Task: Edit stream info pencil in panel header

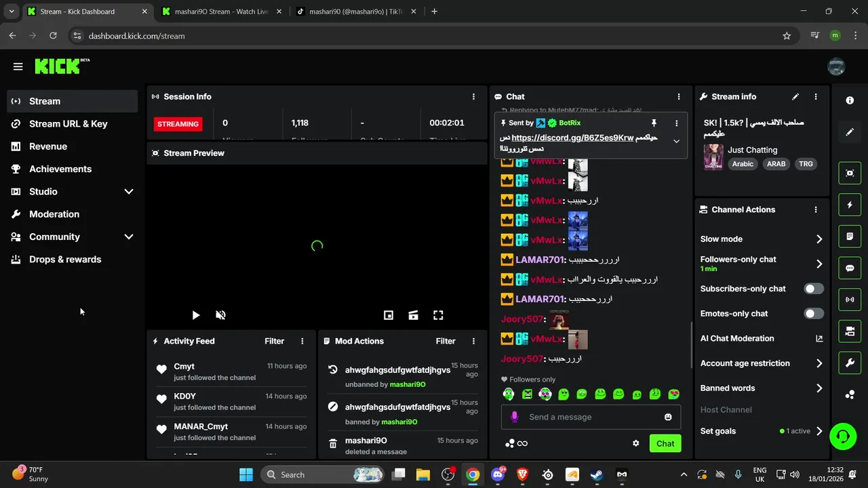Action: coord(795,97)
